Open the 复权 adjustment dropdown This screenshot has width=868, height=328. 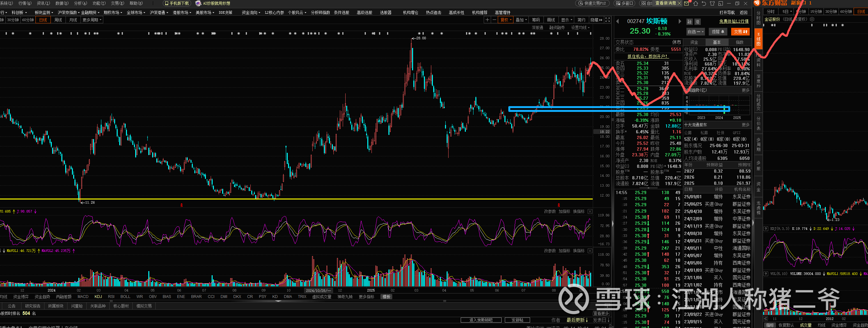point(506,20)
